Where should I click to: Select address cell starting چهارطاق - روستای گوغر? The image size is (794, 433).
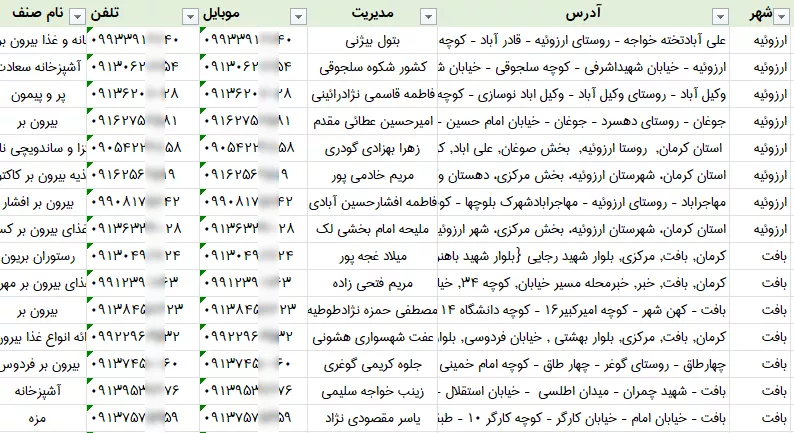point(583,364)
